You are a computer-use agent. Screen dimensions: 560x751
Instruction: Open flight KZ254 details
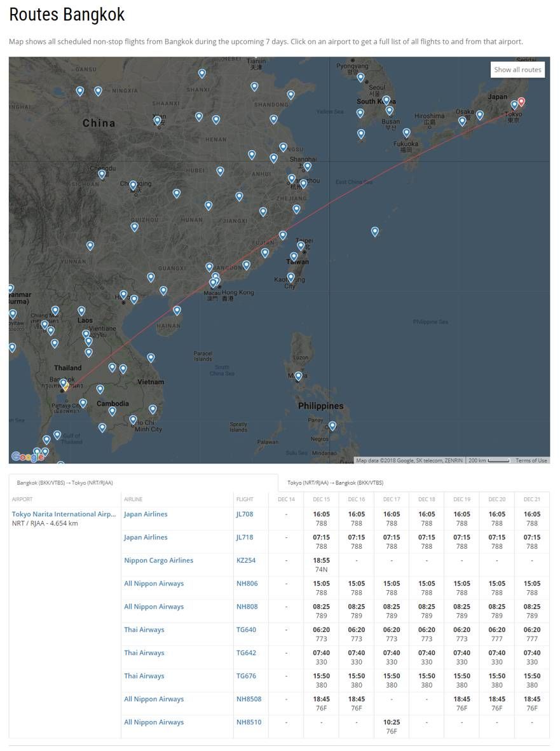tap(246, 560)
